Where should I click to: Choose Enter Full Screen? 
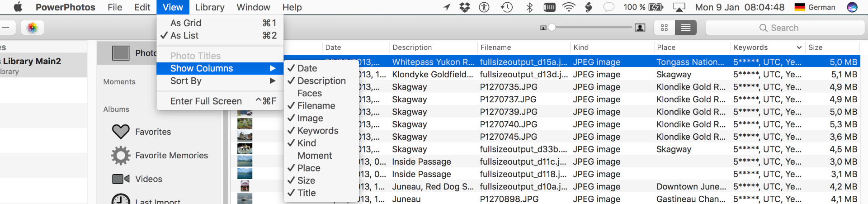point(220,101)
